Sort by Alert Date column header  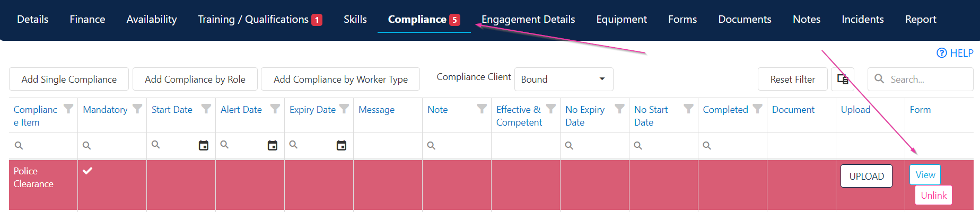coord(241,110)
